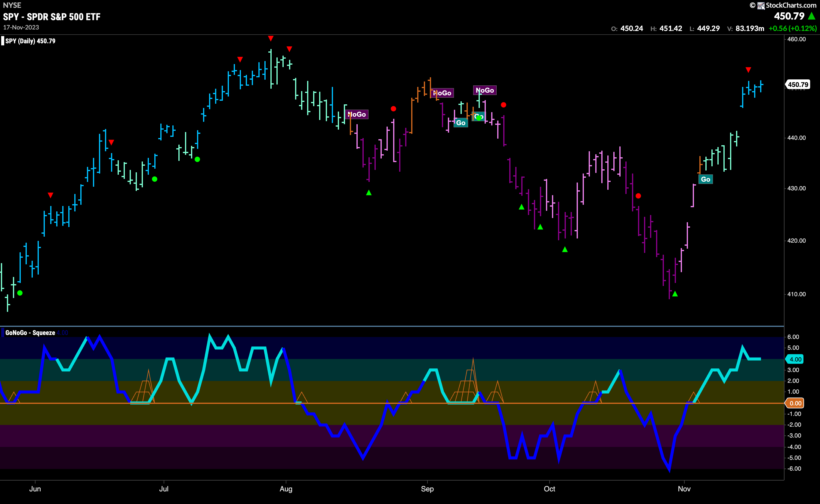Click the StockCharts.com logo icon
The image size is (820, 504).
click(761, 5)
